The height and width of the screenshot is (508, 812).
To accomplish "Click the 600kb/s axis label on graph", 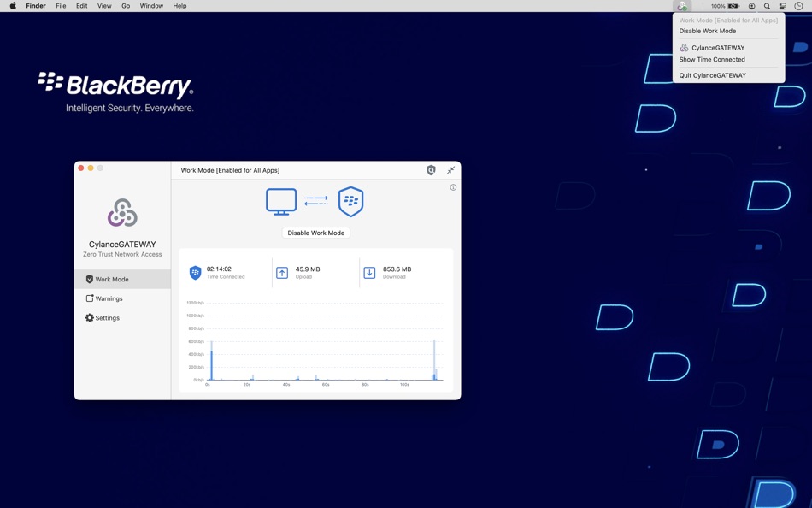I will click(x=197, y=341).
